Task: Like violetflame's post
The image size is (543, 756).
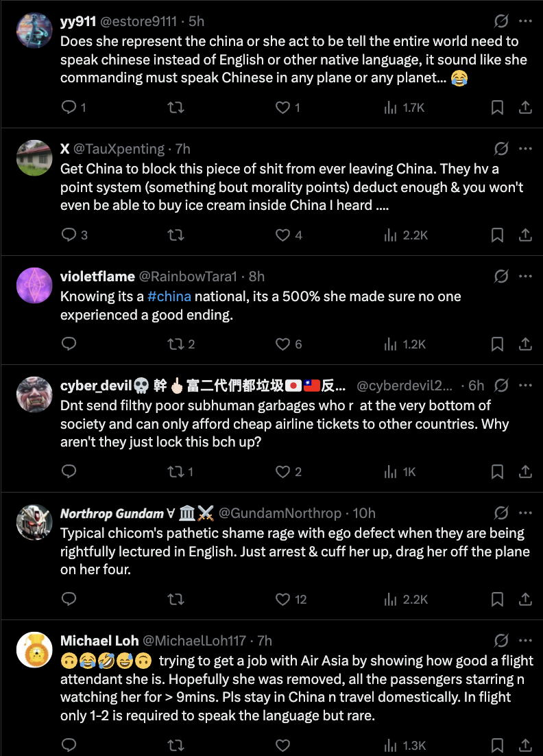Action: click(x=282, y=344)
